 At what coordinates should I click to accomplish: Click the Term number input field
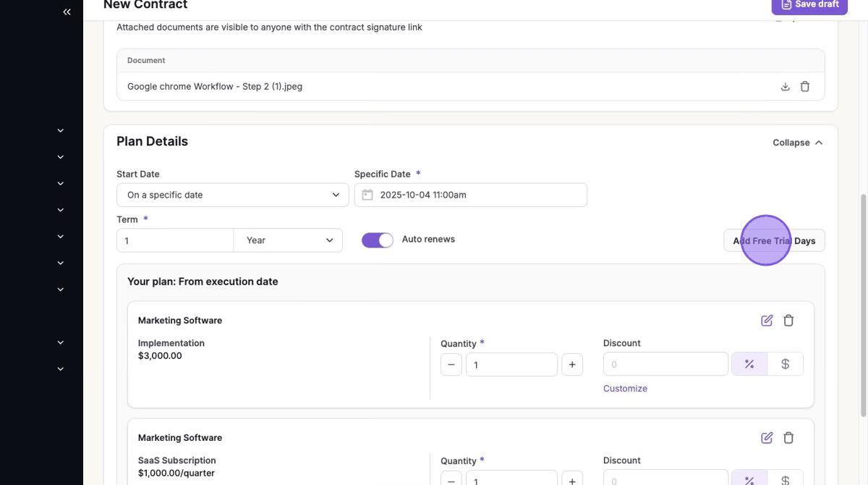(x=175, y=240)
